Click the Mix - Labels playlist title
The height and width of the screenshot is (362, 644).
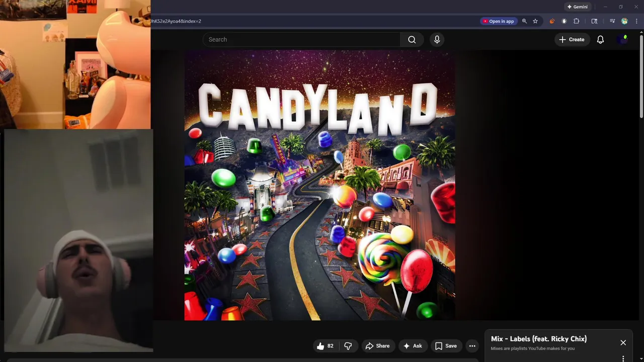(539, 339)
